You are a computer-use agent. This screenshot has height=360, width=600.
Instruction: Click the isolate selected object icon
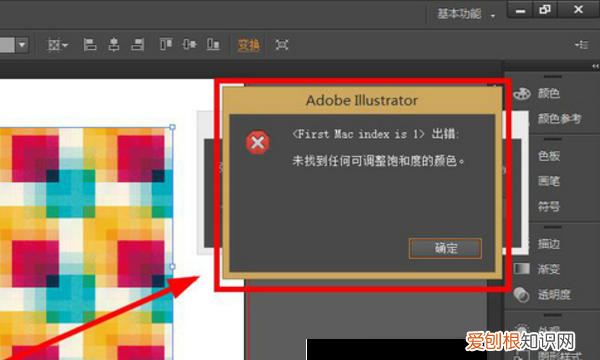282,45
